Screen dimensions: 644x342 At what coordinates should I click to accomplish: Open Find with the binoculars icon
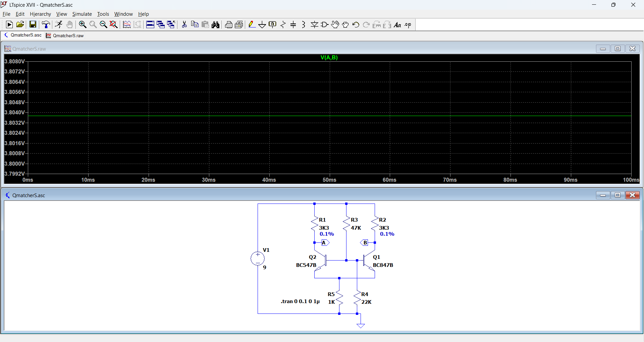(x=216, y=24)
